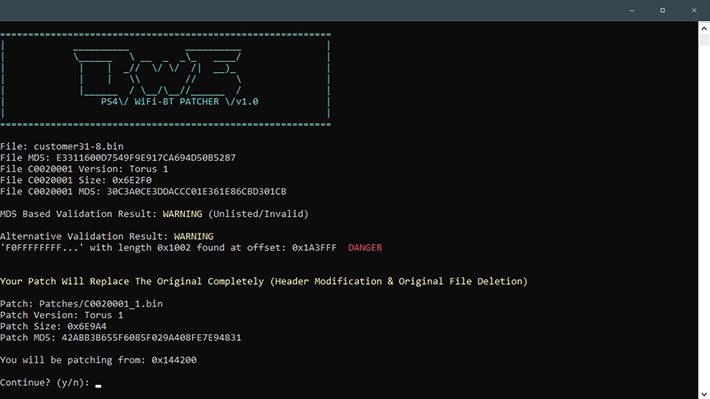Click the patch path Patches/C0020001_1.bin

tap(101, 304)
